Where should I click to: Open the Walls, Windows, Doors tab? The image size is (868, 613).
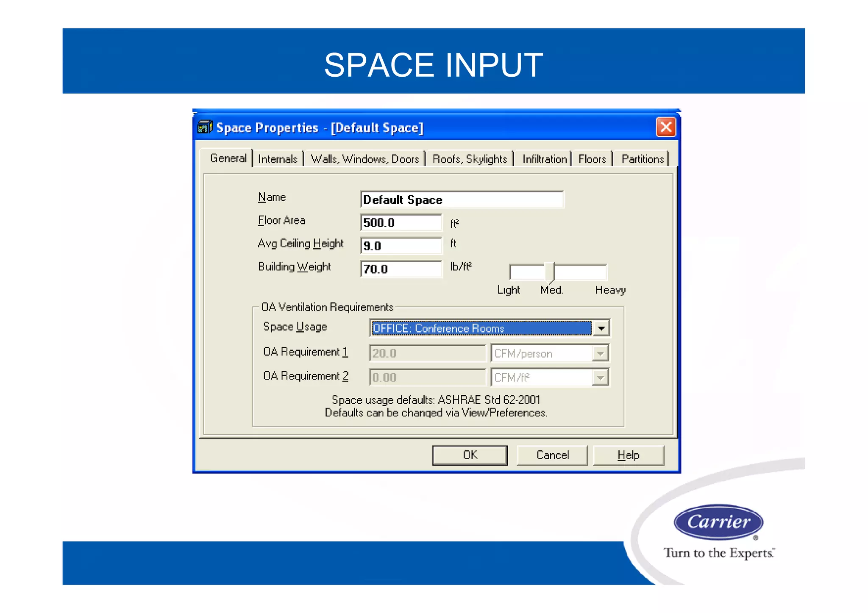click(x=364, y=159)
